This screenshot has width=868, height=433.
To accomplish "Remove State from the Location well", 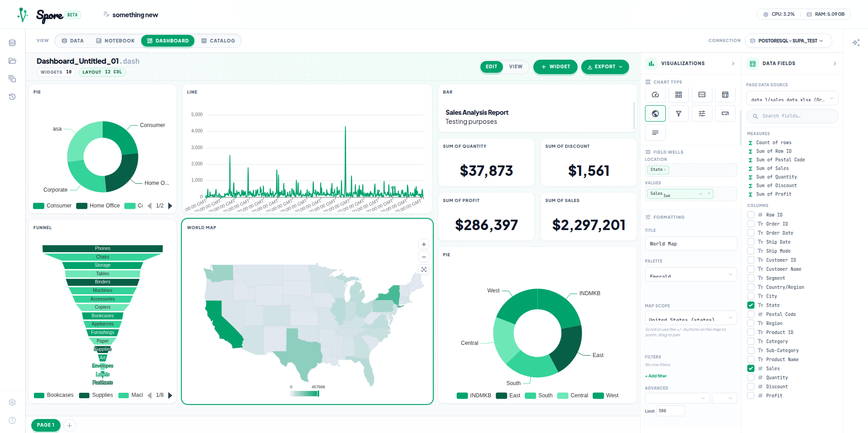I will pyautogui.click(x=665, y=169).
